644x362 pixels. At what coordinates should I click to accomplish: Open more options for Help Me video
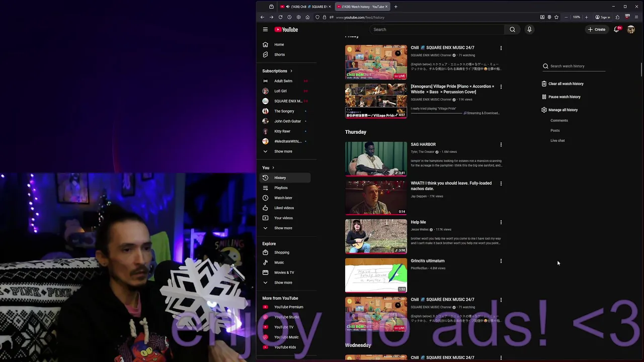[x=501, y=222]
